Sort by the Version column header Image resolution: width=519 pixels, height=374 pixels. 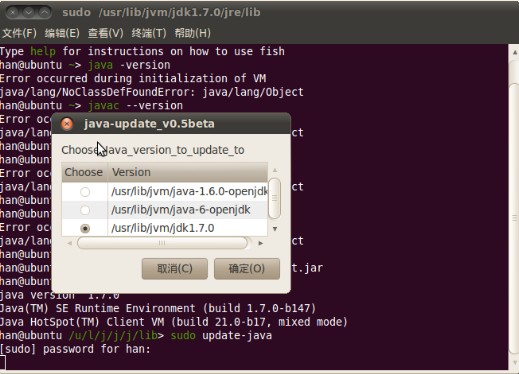click(x=188, y=172)
